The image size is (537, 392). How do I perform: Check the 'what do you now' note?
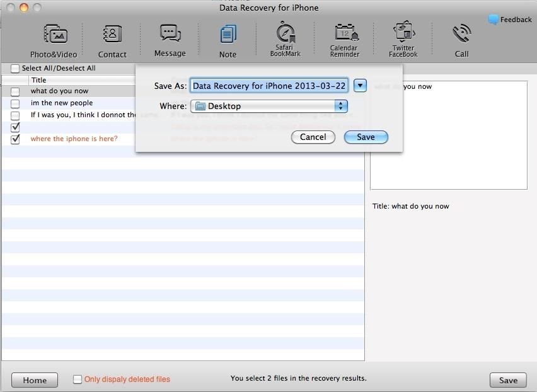[15, 91]
